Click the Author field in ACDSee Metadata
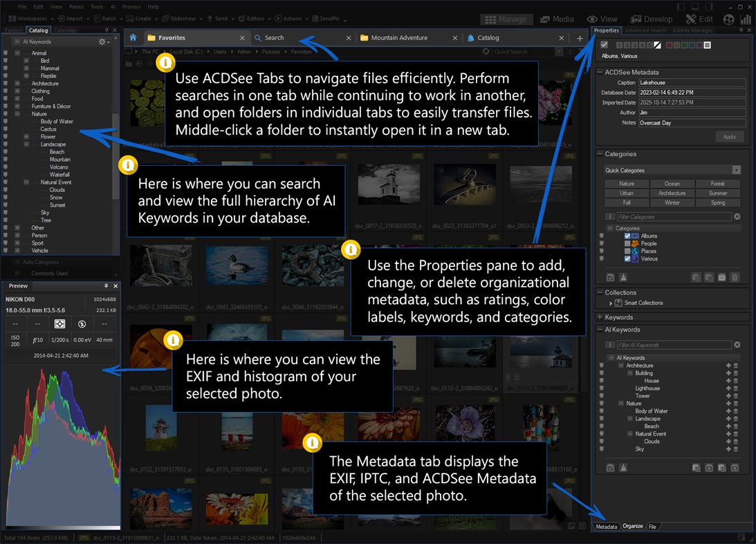The width and height of the screenshot is (756, 544). 692,112
